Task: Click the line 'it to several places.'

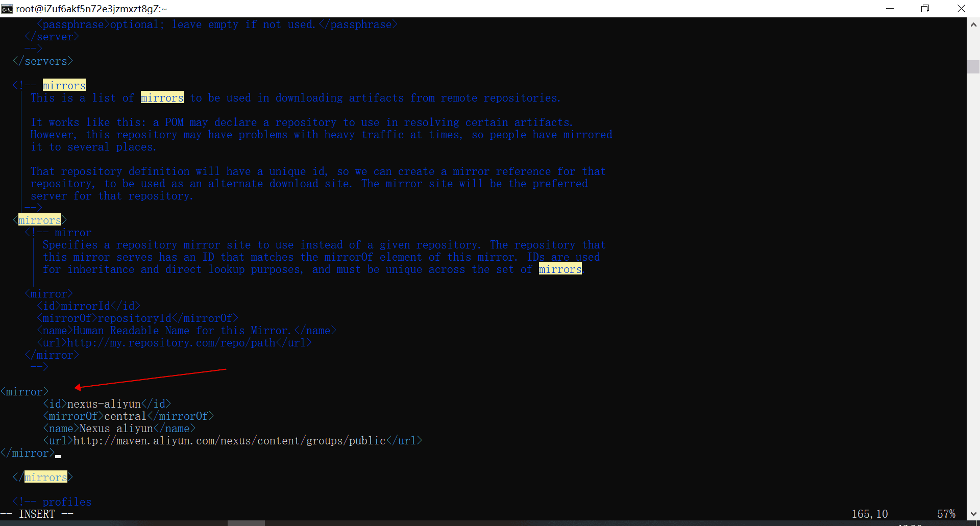Action: click(93, 147)
